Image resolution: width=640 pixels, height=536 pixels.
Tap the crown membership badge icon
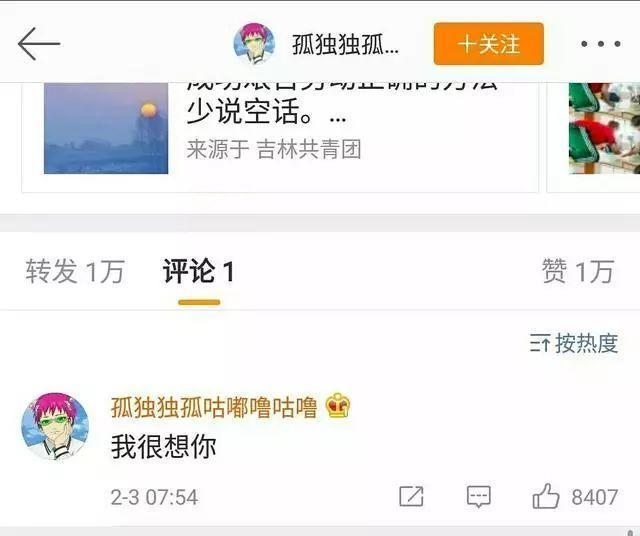[x=338, y=405]
